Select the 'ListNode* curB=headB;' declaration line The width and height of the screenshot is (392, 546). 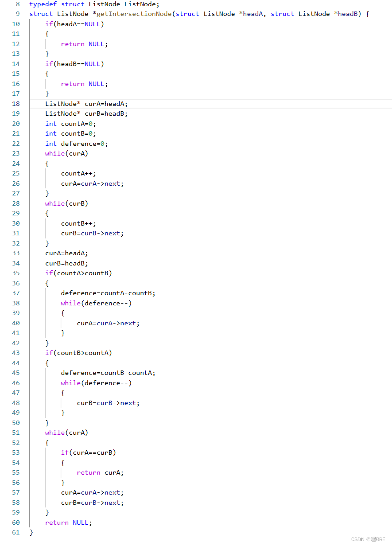pos(86,113)
